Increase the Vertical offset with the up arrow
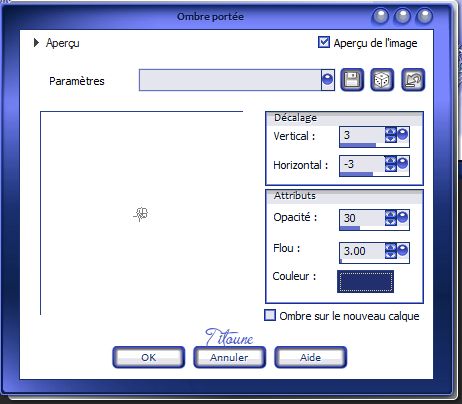 391,131
